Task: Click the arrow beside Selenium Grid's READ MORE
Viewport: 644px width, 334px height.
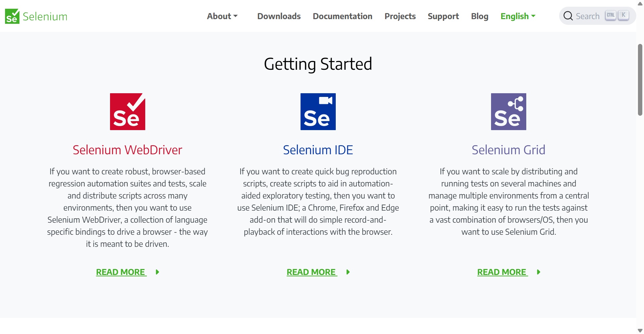Action: tap(538, 272)
